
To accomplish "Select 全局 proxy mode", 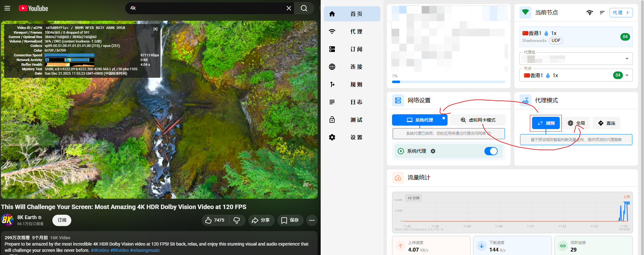I will pyautogui.click(x=576, y=123).
